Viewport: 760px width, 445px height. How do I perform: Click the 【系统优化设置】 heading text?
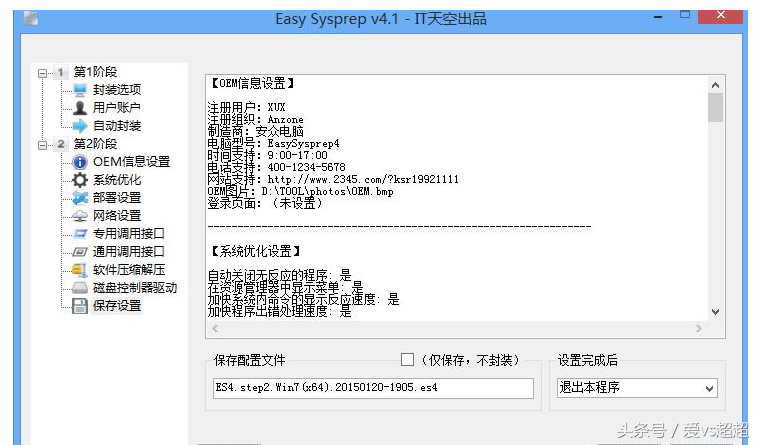pyautogui.click(x=255, y=251)
